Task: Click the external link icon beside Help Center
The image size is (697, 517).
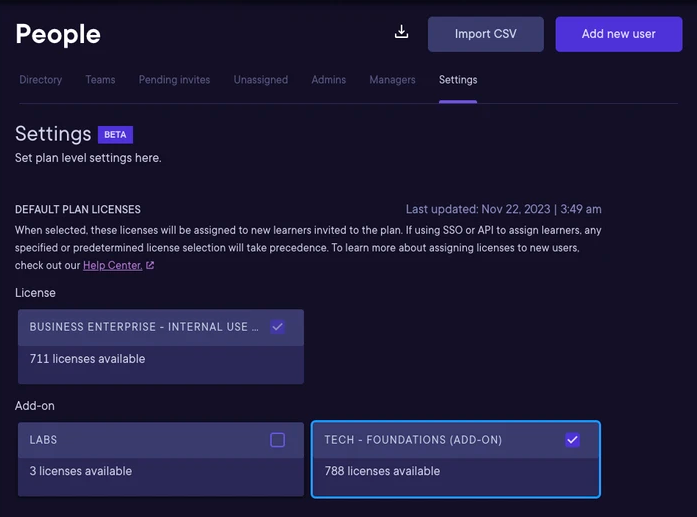Action: coord(150,265)
